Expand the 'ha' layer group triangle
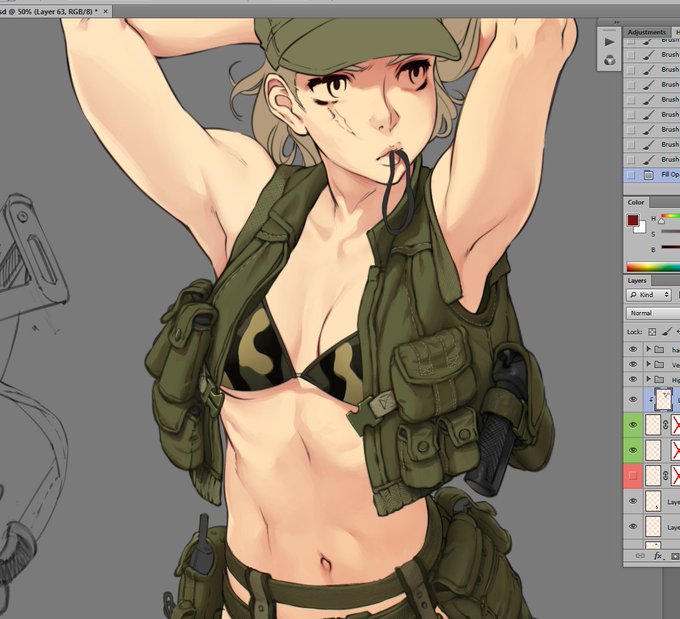680x619 pixels. [648, 349]
